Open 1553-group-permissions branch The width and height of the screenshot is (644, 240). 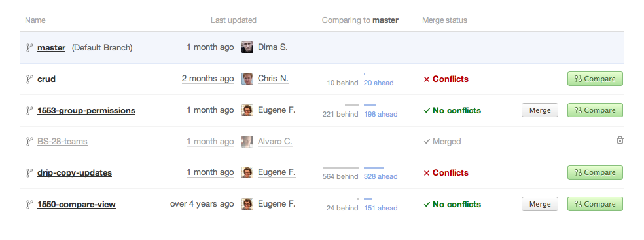tap(86, 110)
